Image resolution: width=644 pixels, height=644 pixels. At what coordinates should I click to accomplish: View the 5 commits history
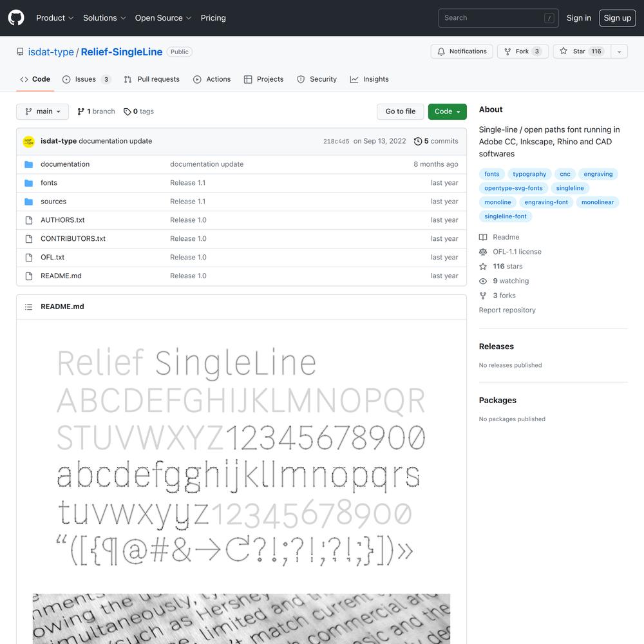[x=436, y=141]
